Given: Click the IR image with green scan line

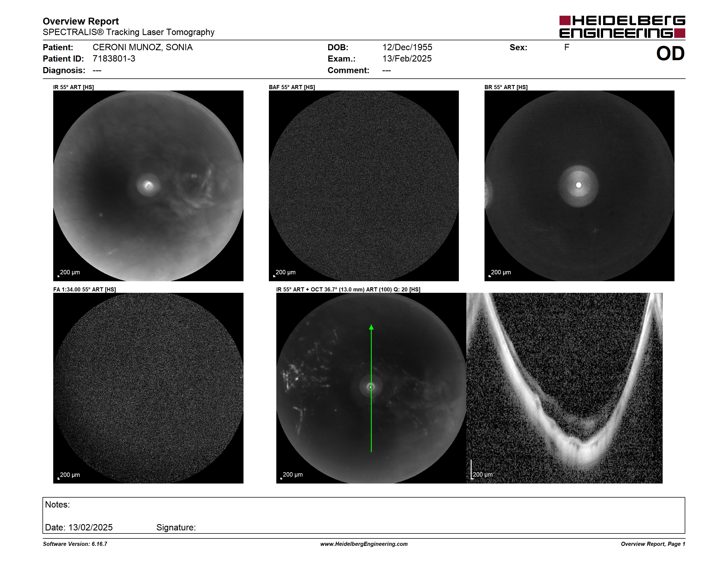Looking at the screenshot, I should 371,388.
